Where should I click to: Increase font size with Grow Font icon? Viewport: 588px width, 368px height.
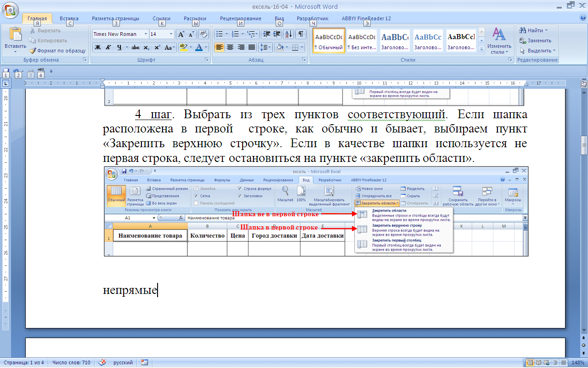181,34
